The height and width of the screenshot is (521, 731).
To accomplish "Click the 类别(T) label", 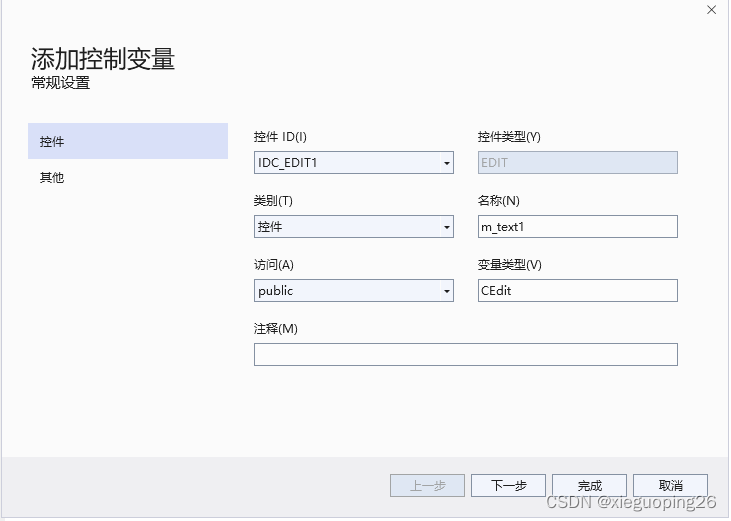I will click(x=273, y=200).
